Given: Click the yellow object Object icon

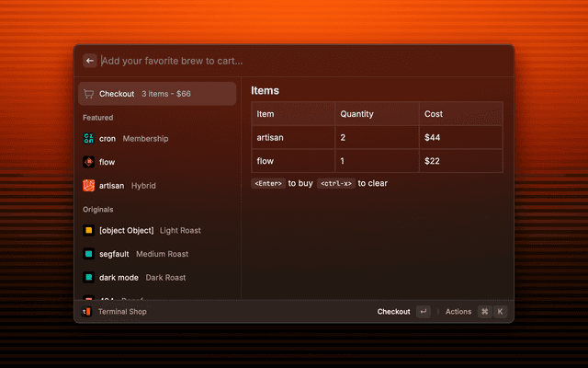Looking at the screenshot, I should 89,230.
